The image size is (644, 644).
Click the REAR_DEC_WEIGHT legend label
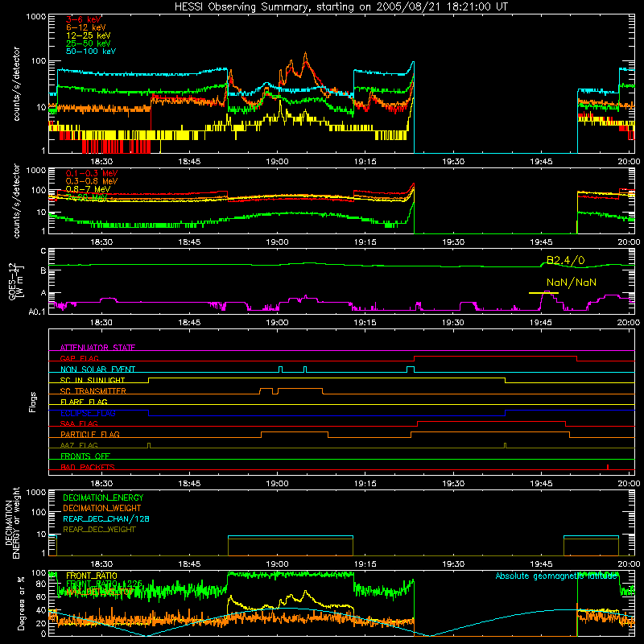pyautogui.click(x=99, y=530)
